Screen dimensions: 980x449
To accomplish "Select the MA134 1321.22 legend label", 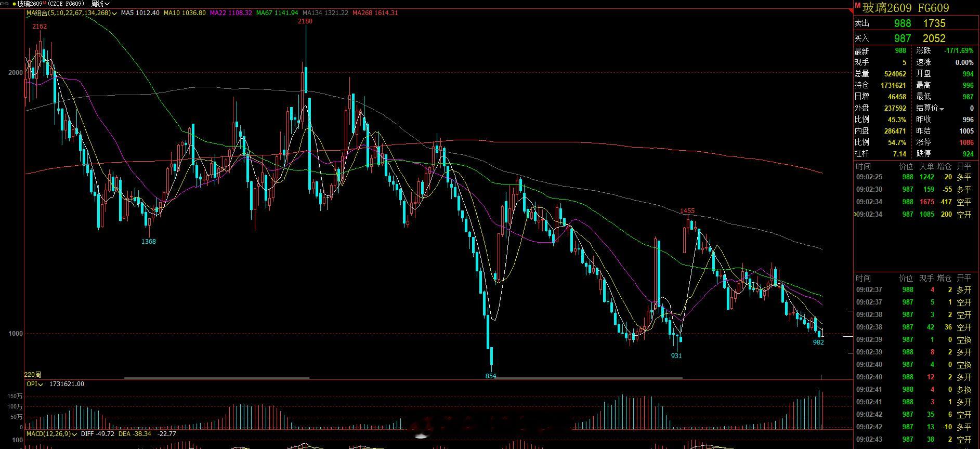I will [325, 12].
